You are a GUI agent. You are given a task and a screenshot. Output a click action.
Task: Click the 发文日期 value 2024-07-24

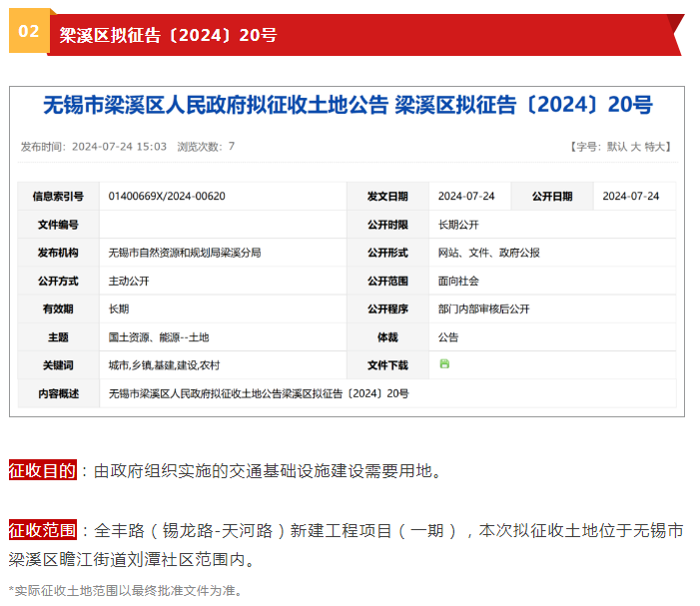pyautogui.click(x=466, y=197)
